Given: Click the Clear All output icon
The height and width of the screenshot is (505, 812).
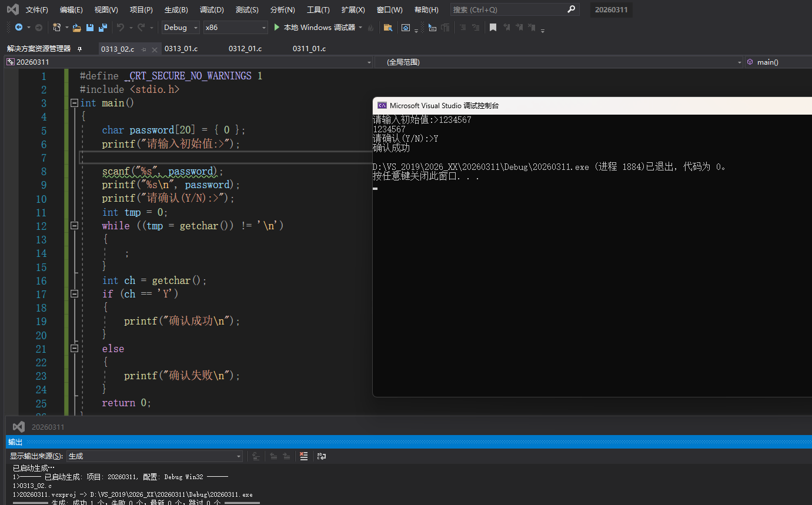Looking at the screenshot, I should (x=303, y=456).
